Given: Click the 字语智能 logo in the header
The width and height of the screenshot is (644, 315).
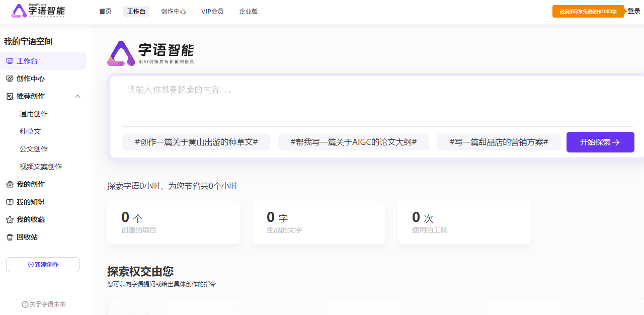Looking at the screenshot, I should point(38,11).
